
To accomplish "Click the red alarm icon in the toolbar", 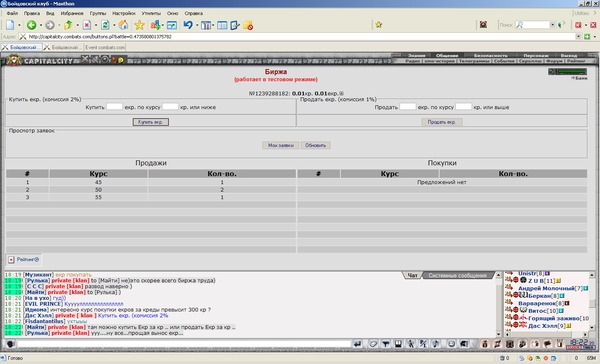I will pyautogui.click(x=483, y=24).
